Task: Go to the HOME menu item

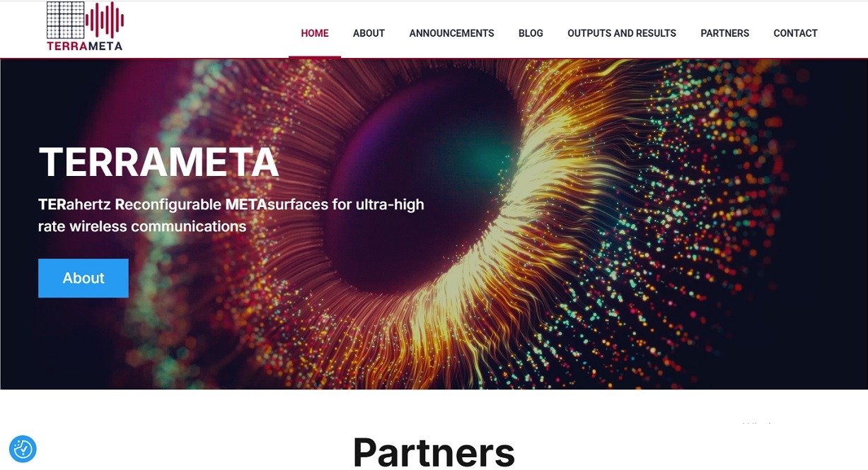Action: 315,33
